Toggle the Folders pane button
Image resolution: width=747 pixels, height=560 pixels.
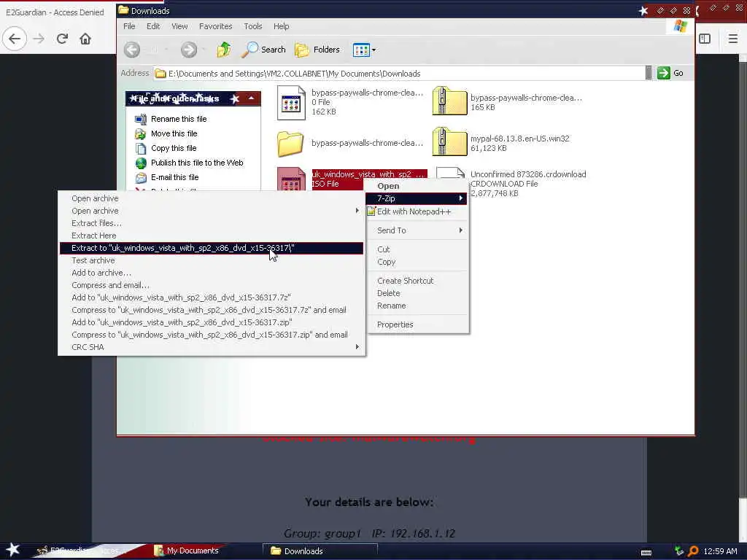[317, 50]
